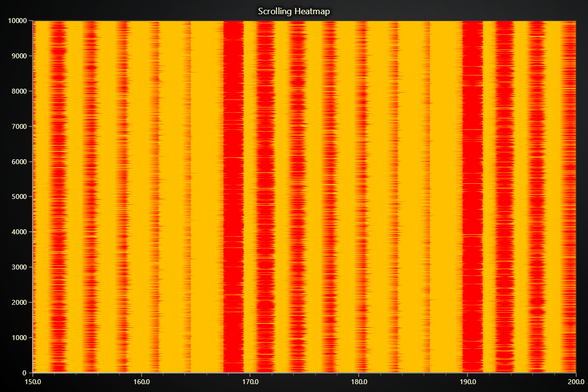Click the 190.0 X-axis tick label

click(467, 382)
